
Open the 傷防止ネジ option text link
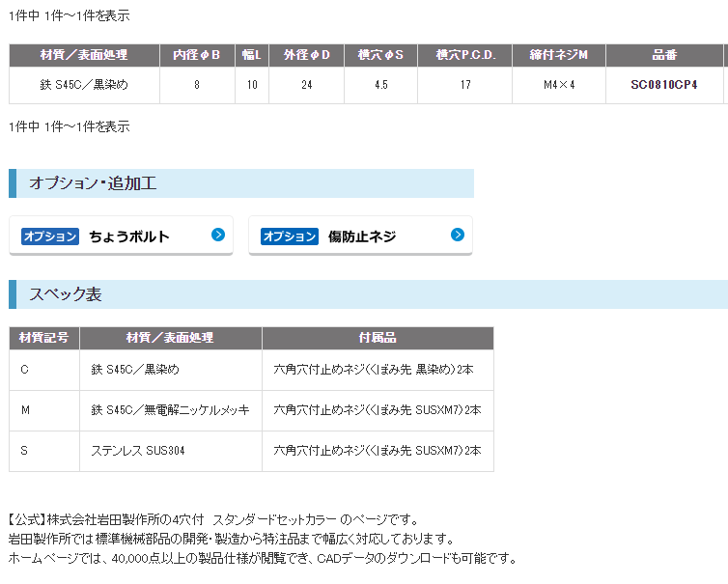(362, 236)
